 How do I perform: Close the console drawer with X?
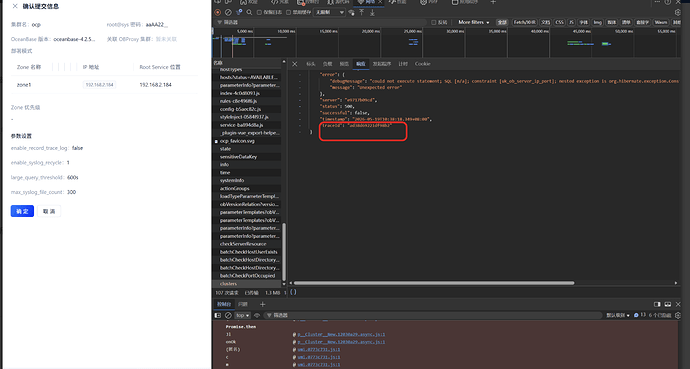(678, 304)
